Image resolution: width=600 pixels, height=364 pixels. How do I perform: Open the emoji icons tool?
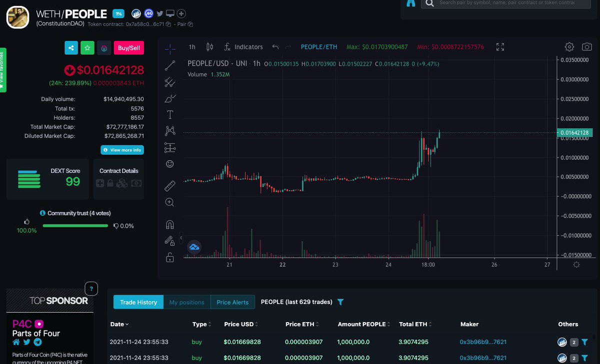point(170,164)
